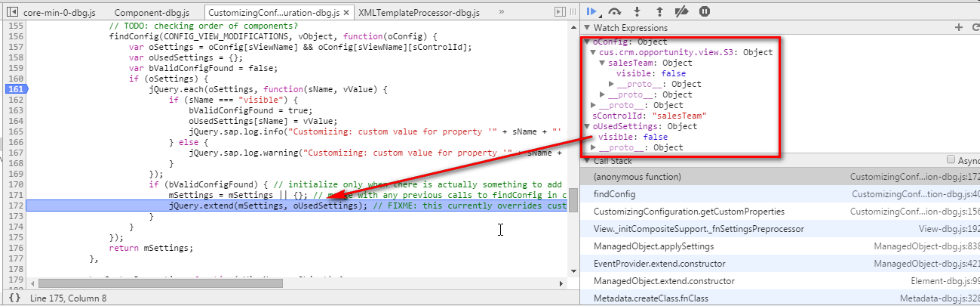Select top (anonymous function) stack frame
This screenshot has height=306, width=980.
click(x=780, y=177)
